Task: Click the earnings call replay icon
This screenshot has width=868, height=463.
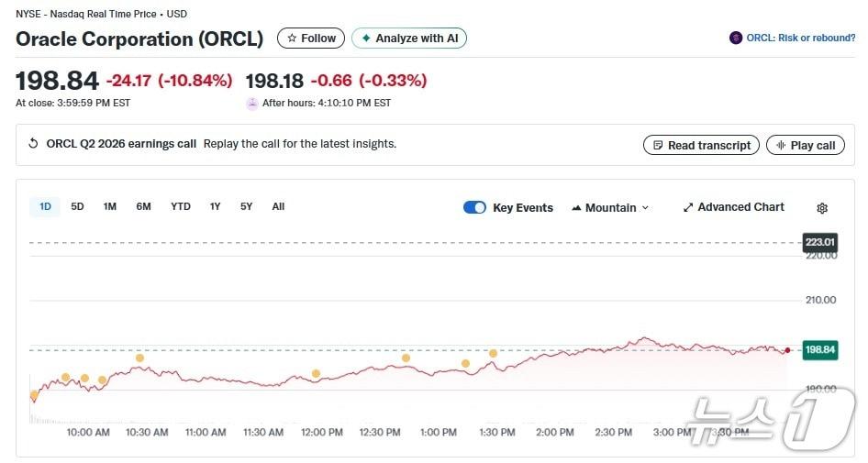Action: point(34,144)
